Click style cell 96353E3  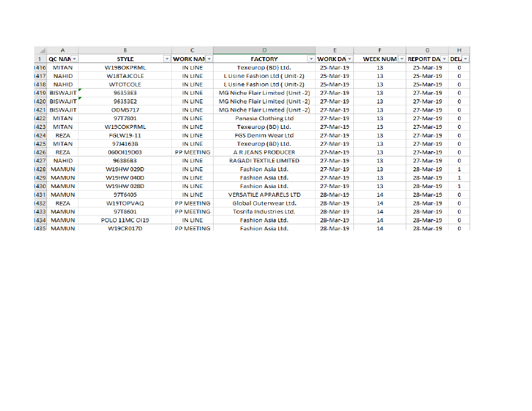[x=125, y=93]
